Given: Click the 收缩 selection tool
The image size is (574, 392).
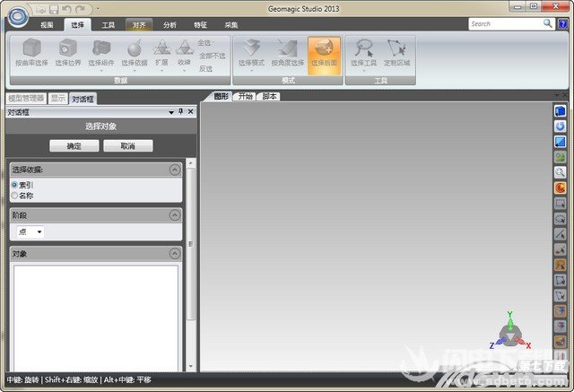Looking at the screenshot, I should (184, 53).
